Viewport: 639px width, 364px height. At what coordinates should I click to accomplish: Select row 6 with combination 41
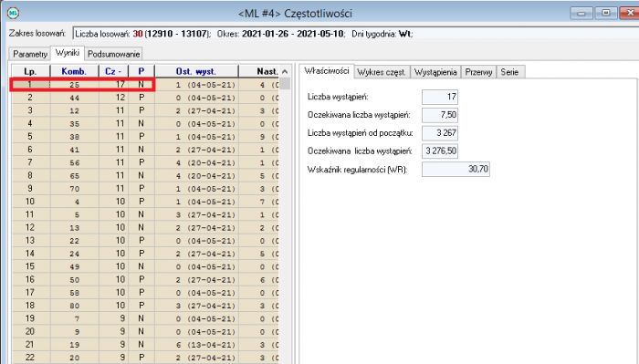[x=145, y=150]
